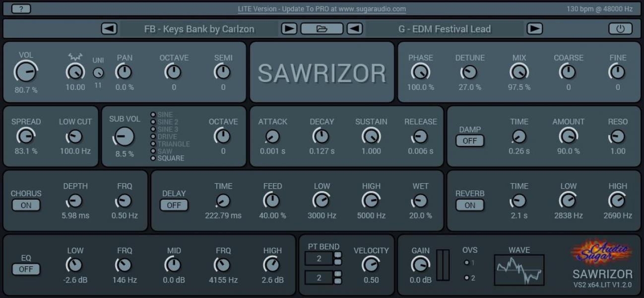Click the waveform display thumbnail

pyautogui.click(x=519, y=270)
